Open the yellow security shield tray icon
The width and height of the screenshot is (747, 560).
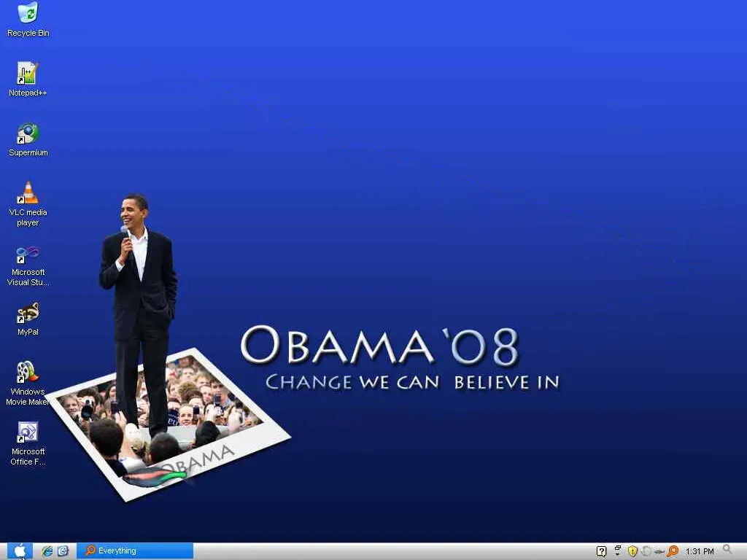click(x=632, y=551)
